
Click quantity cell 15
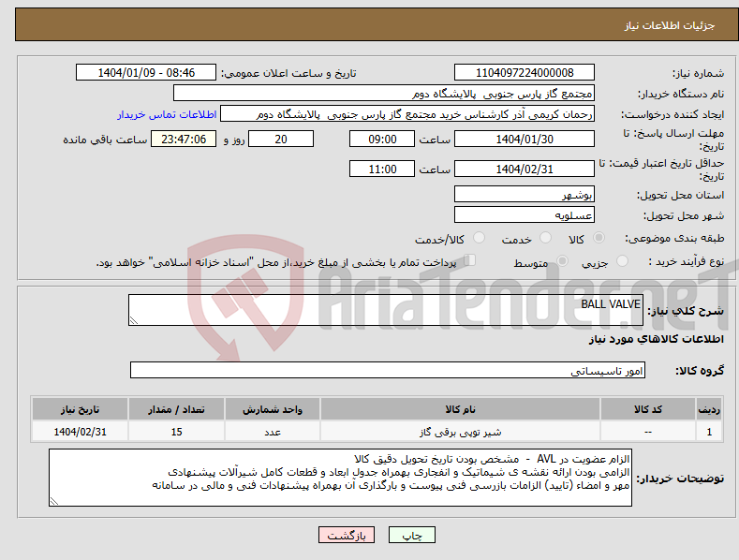pyautogui.click(x=176, y=432)
